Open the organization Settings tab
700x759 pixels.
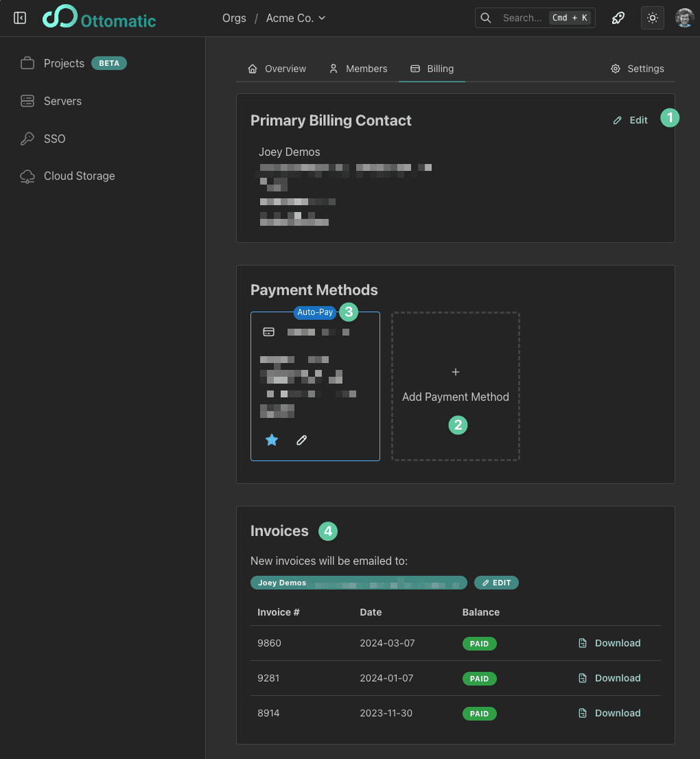(638, 69)
